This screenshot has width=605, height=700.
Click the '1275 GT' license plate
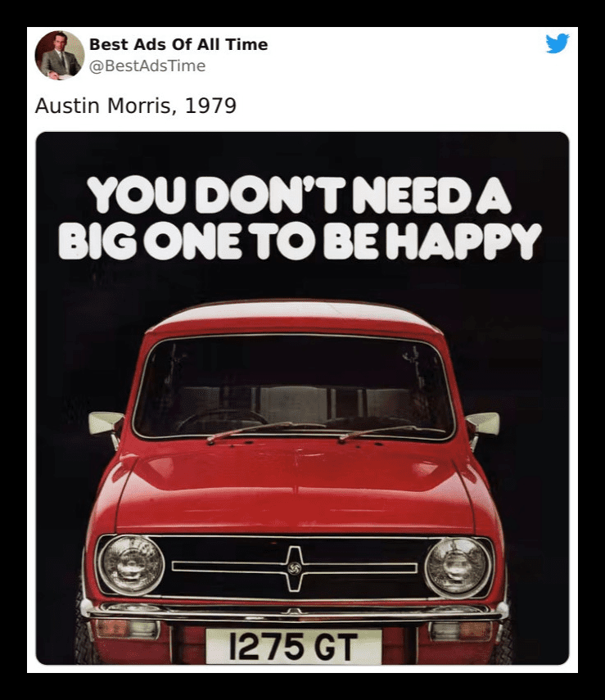(293, 645)
